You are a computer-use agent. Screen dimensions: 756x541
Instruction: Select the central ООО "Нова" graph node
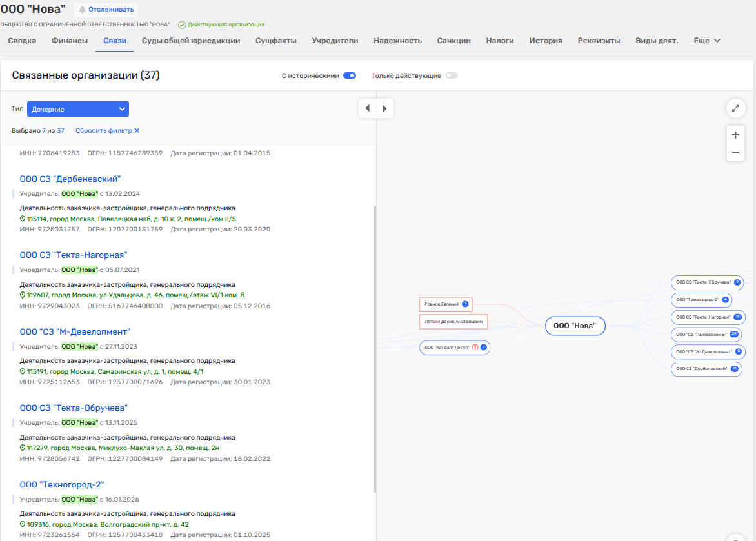click(575, 326)
